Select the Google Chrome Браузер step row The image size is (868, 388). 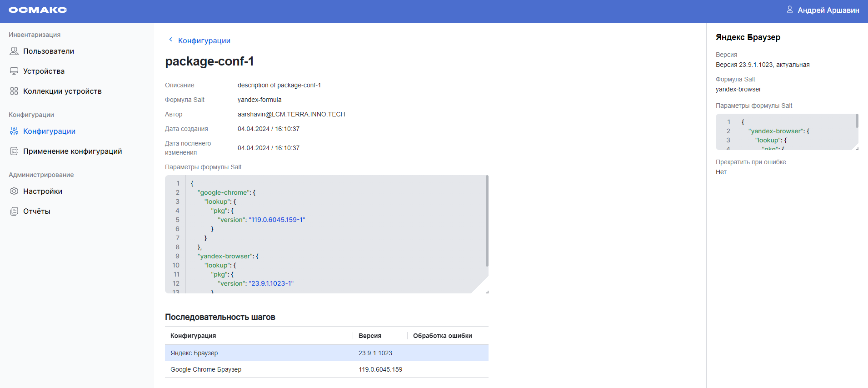click(x=326, y=369)
